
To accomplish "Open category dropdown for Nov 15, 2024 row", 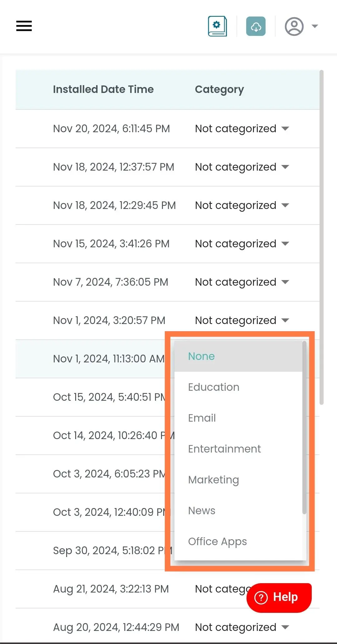I will coord(242,244).
